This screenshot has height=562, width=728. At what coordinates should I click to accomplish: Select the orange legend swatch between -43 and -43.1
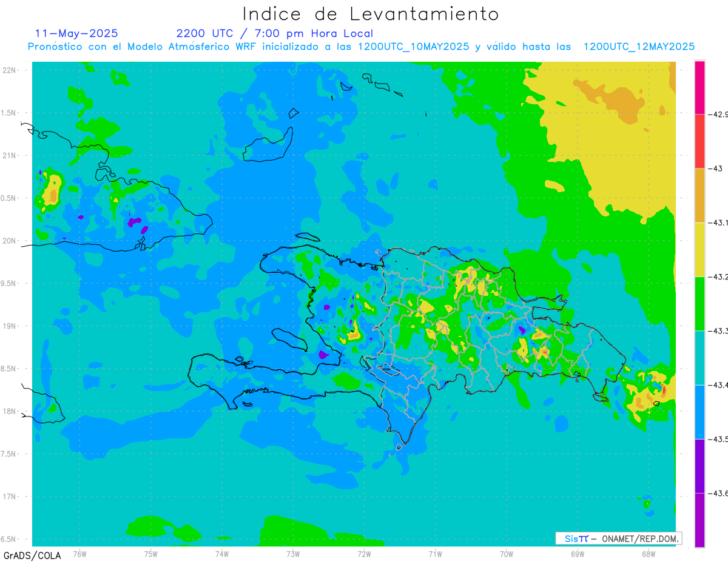click(699, 195)
